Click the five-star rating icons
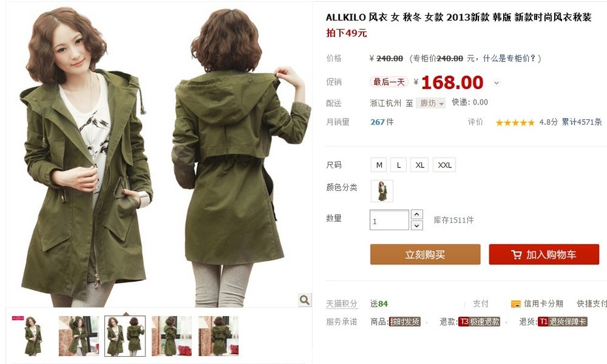This screenshot has width=607, height=364. [515, 123]
